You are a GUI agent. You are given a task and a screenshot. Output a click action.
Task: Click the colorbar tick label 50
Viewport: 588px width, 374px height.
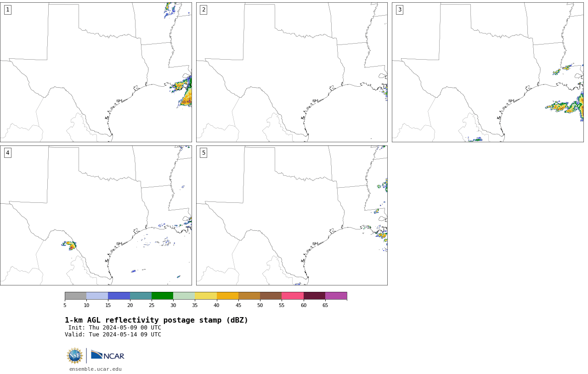[x=260, y=305]
